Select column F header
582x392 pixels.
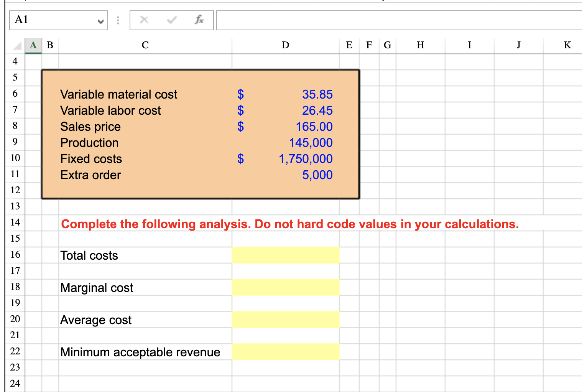pyautogui.click(x=369, y=45)
